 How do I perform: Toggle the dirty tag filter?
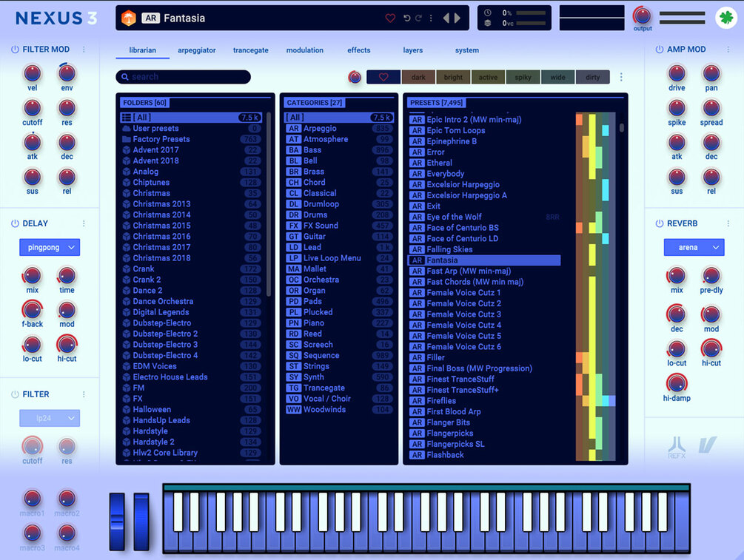tap(593, 77)
